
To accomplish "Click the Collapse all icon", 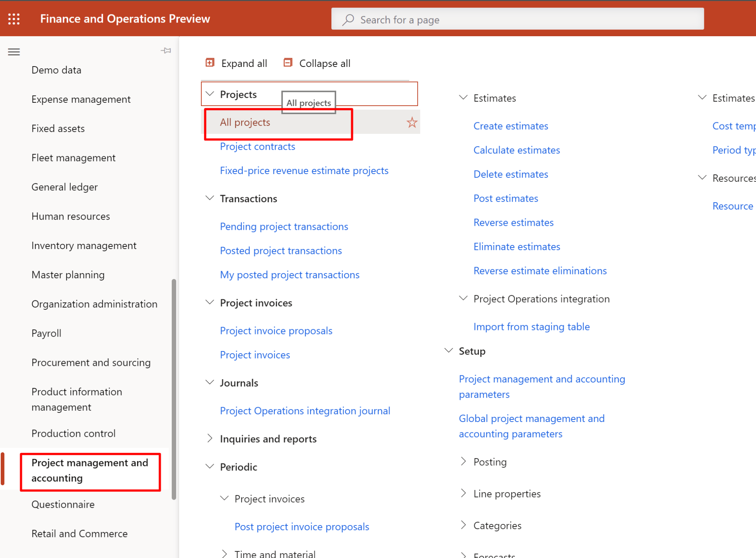I will pyautogui.click(x=288, y=62).
